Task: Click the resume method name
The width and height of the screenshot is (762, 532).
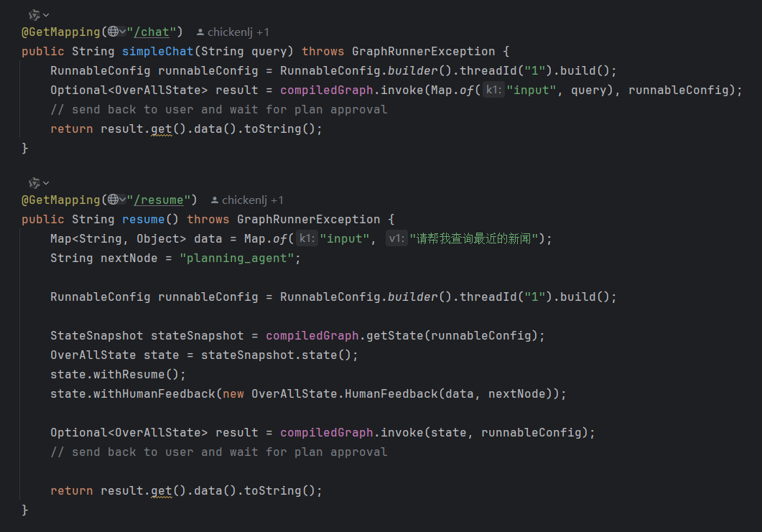Action: [144, 220]
